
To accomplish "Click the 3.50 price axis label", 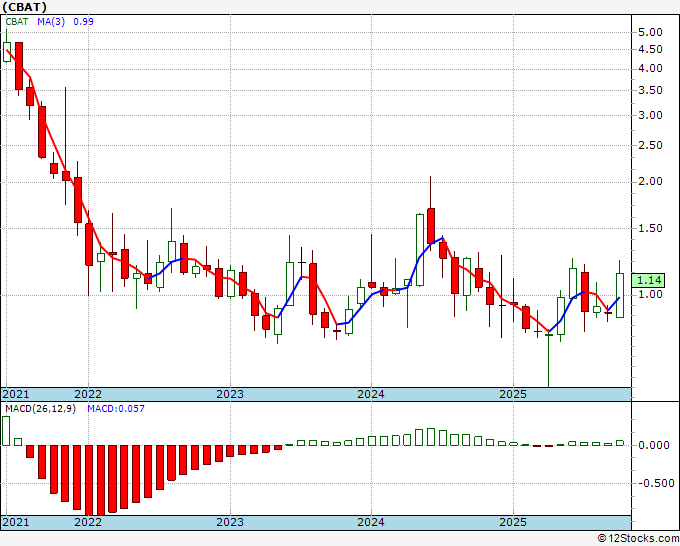I will click(650, 90).
